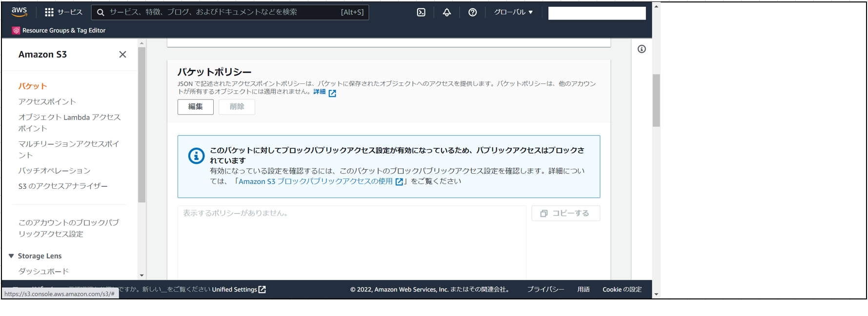Open account block public access settings link
The image size is (868, 316).
(69, 228)
